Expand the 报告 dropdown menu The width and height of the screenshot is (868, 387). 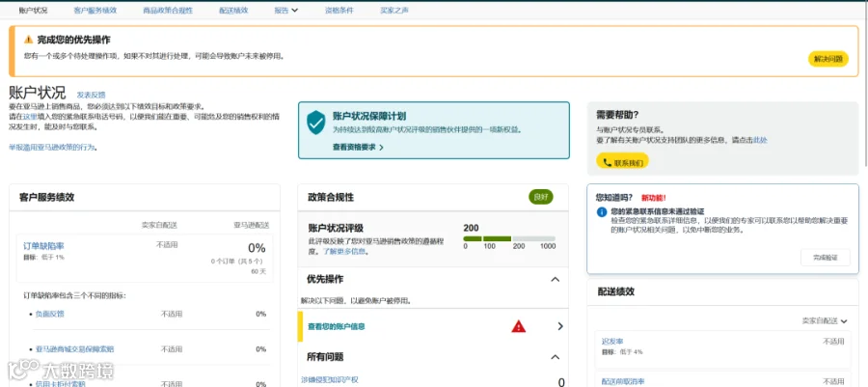[x=286, y=10]
